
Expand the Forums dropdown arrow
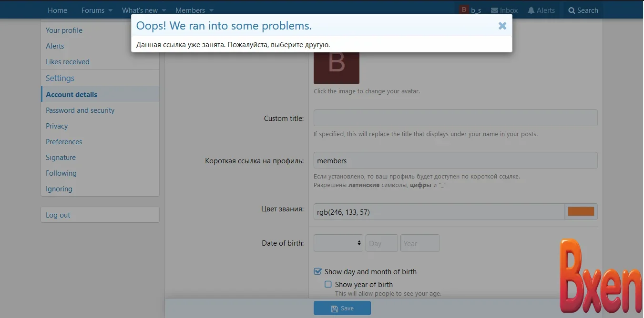click(111, 10)
